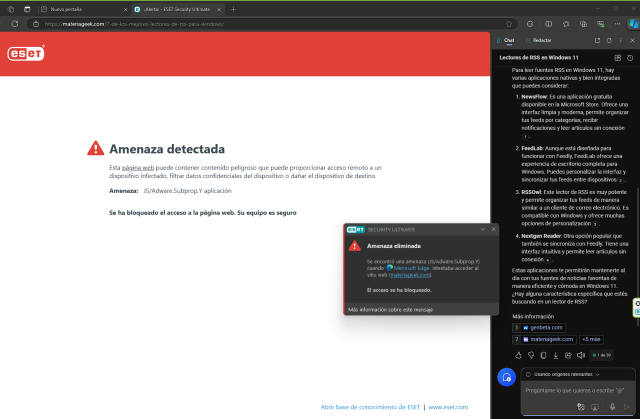Type in the 'Pregúntame lo que quieras' field
This screenshot has height=419, width=640.
point(570,390)
